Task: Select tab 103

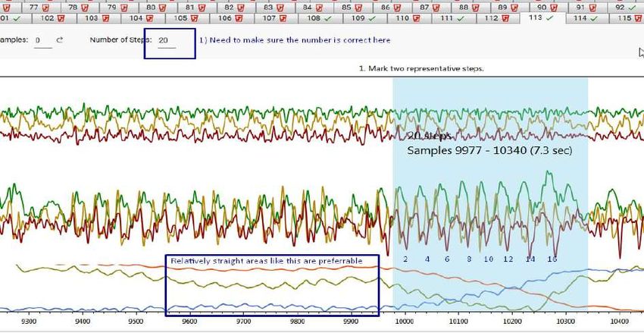Action: (x=91, y=17)
